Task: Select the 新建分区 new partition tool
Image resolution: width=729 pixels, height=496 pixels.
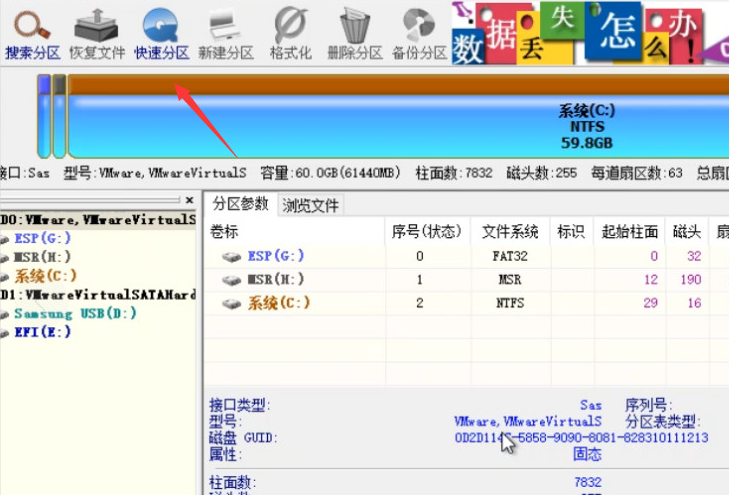Action: click(x=226, y=34)
